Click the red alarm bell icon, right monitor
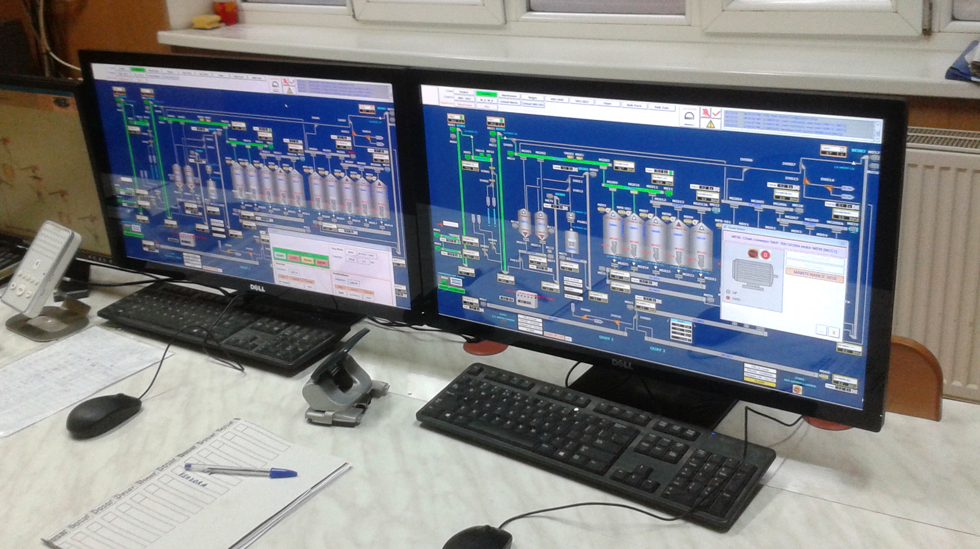The height and width of the screenshot is (549, 980). [706, 113]
